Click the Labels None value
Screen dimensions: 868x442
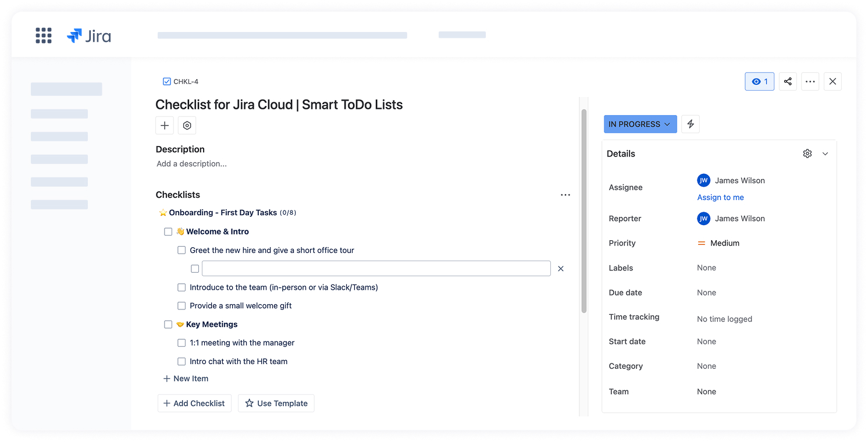706,268
